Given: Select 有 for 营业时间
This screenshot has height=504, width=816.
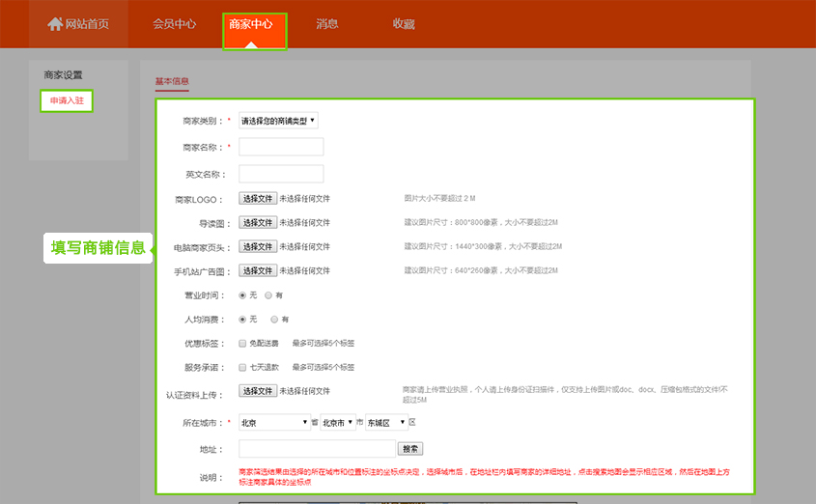Looking at the screenshot, I should [268, 295].
